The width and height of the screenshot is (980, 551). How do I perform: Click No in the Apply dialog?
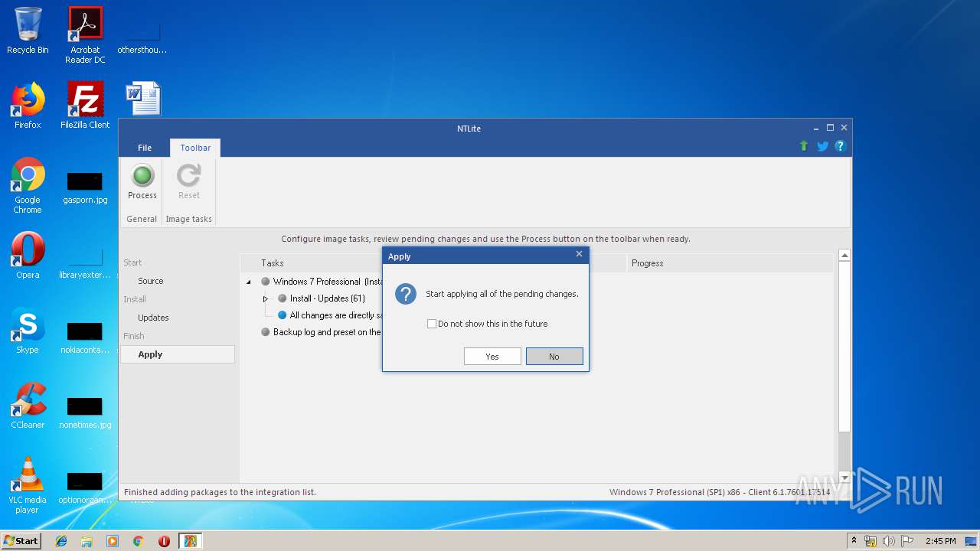(x=554, y=357)
